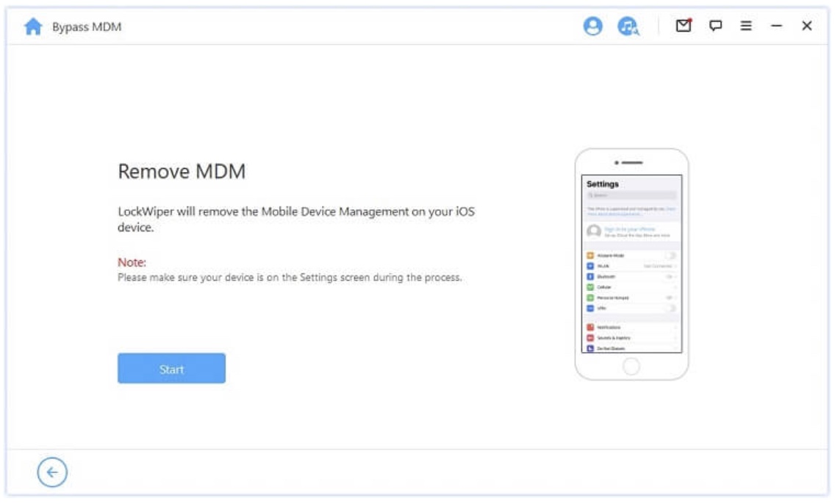Select the red Note: label
The width and height of the screenshot is (835, 504).
tap(132, 262)
